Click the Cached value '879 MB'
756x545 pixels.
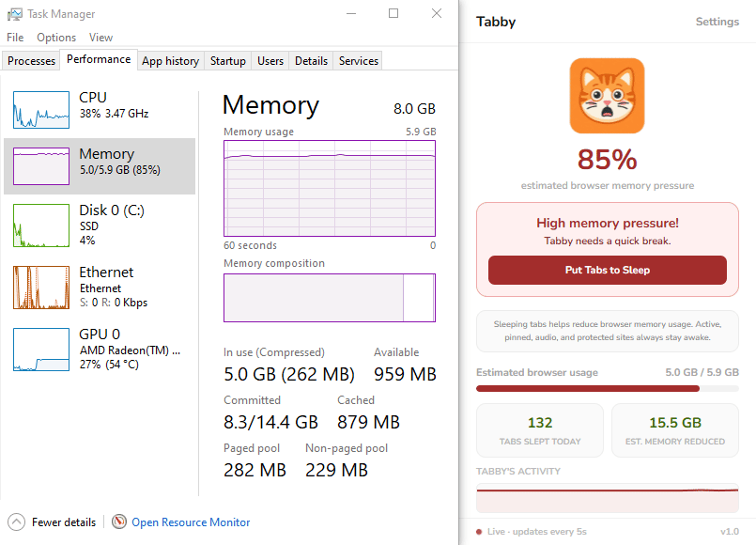click(368, 422)
